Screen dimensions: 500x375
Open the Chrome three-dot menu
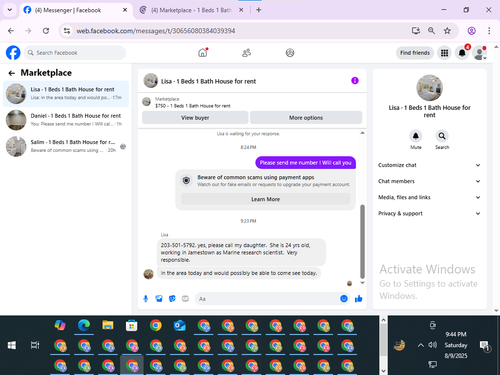pos(489,31)
